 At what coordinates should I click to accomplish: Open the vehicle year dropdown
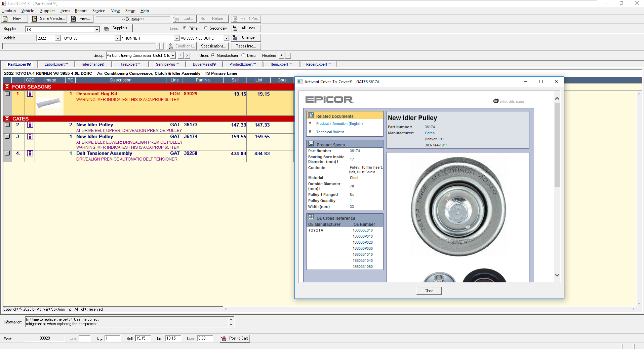[57, 38]
